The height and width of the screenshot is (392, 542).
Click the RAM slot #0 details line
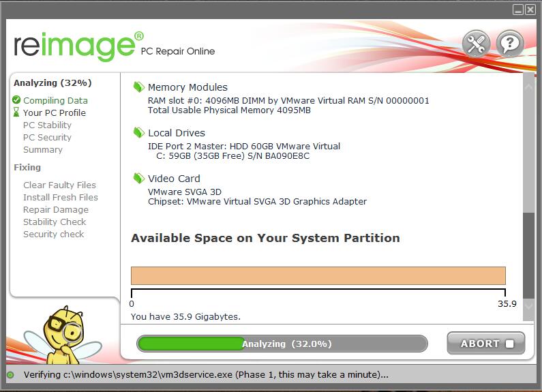click(288, 101)
